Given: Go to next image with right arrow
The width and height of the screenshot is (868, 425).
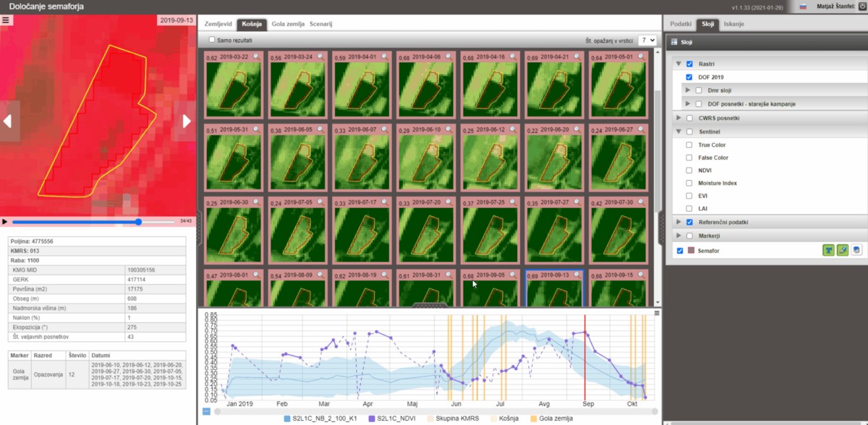Looking at the screenshot, I should [187, 121].
